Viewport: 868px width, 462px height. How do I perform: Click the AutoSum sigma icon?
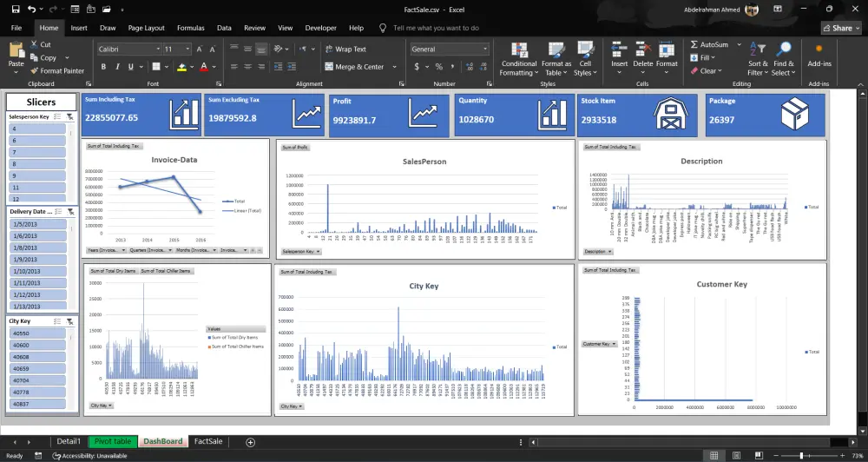coord(694,44)
